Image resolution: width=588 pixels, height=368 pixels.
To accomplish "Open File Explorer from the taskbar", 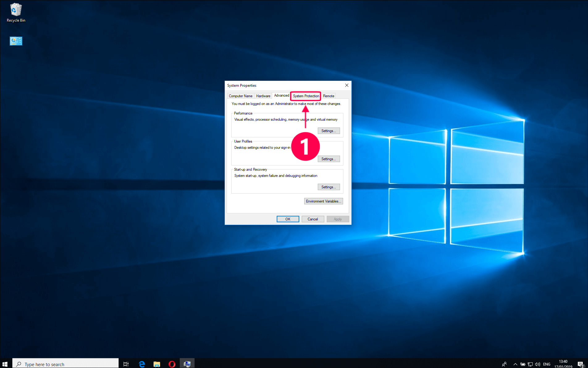I will click(x=157, y=364).
